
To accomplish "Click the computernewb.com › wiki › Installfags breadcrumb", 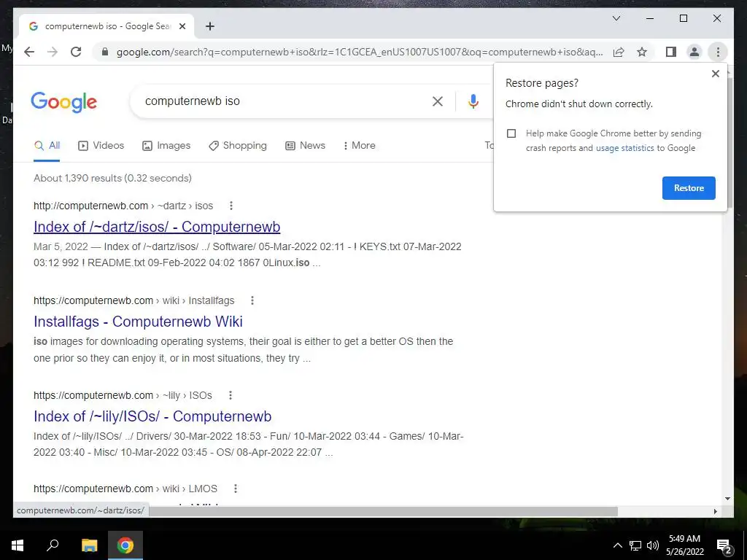I will click(x=134, y=300).
